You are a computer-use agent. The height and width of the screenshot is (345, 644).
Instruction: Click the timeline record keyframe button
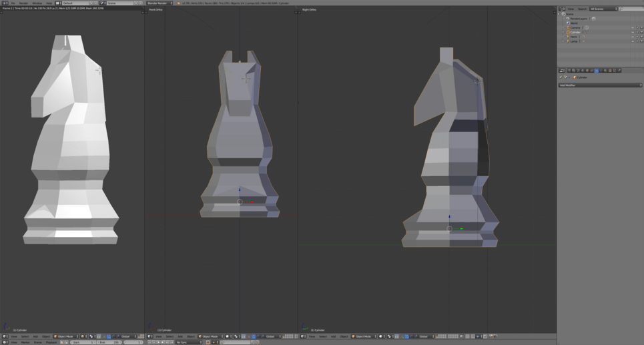tap(208, 342)
